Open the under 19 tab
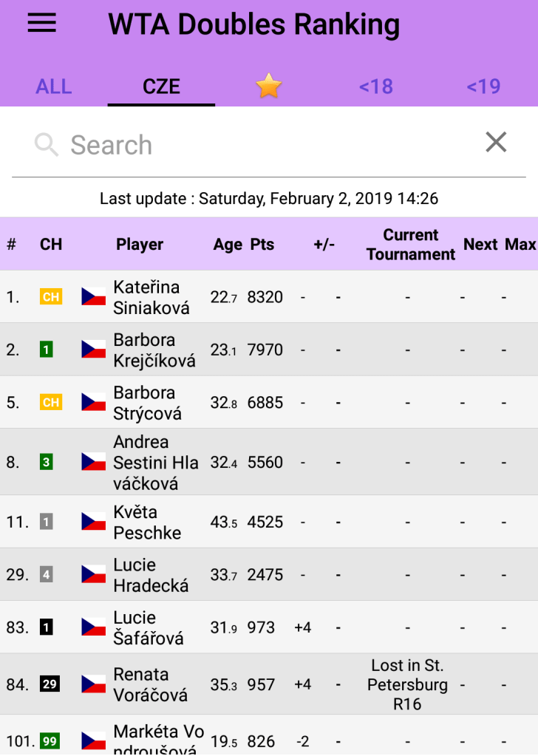Screen dimensions: 538x756 coord(483,86)
